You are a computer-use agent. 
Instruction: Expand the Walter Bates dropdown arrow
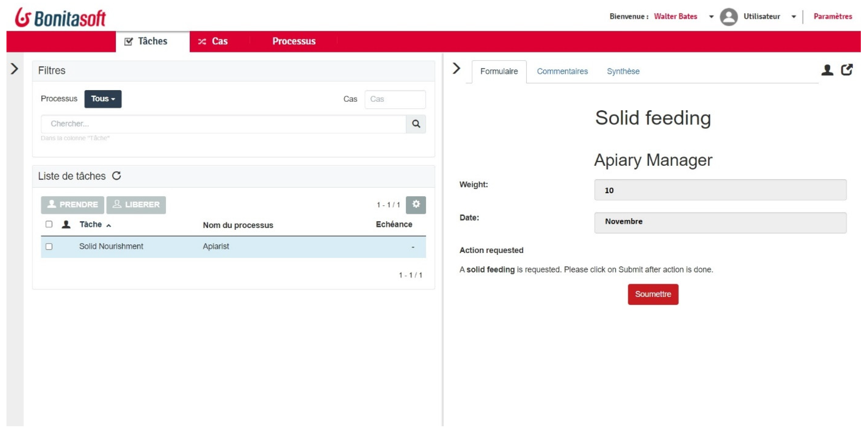pyautogui.click(x=711, y=17)
